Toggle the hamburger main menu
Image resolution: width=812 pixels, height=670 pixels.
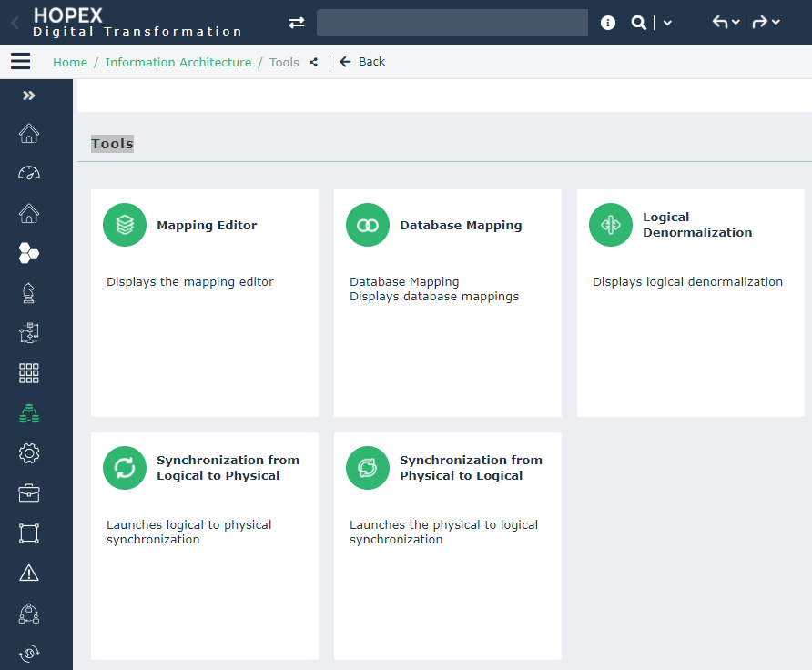pyautogui.click(x=20, y=62)
